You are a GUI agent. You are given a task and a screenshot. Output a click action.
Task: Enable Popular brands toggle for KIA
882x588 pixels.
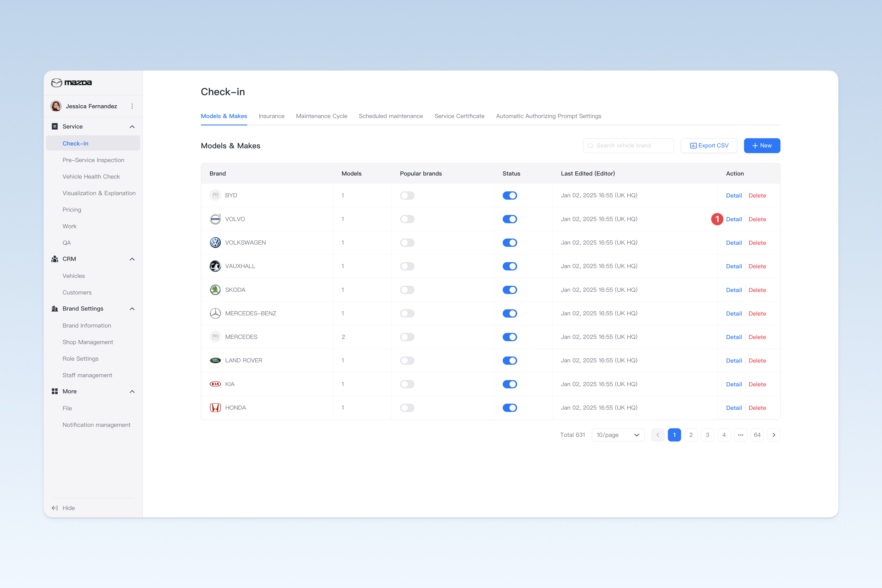click(x=407, y=384)
